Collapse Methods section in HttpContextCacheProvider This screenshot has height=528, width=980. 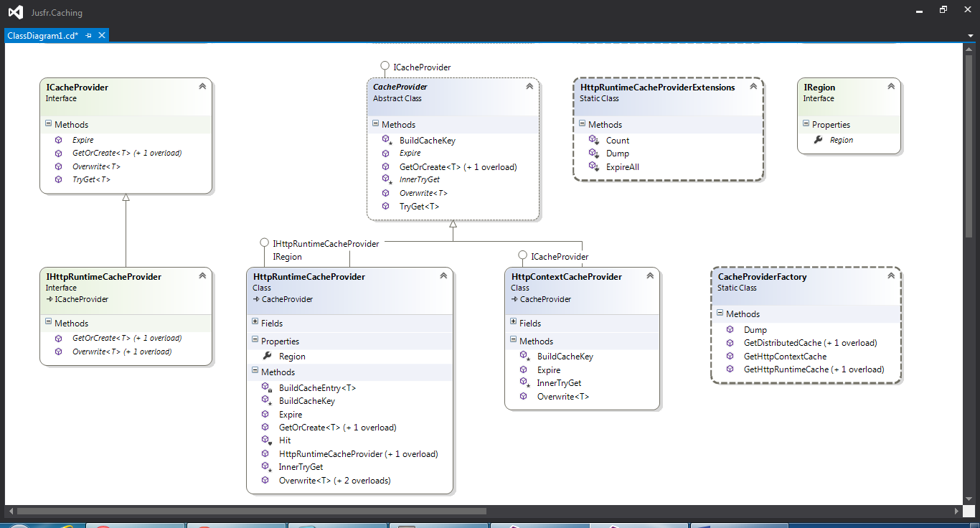(x=513, y=341)
